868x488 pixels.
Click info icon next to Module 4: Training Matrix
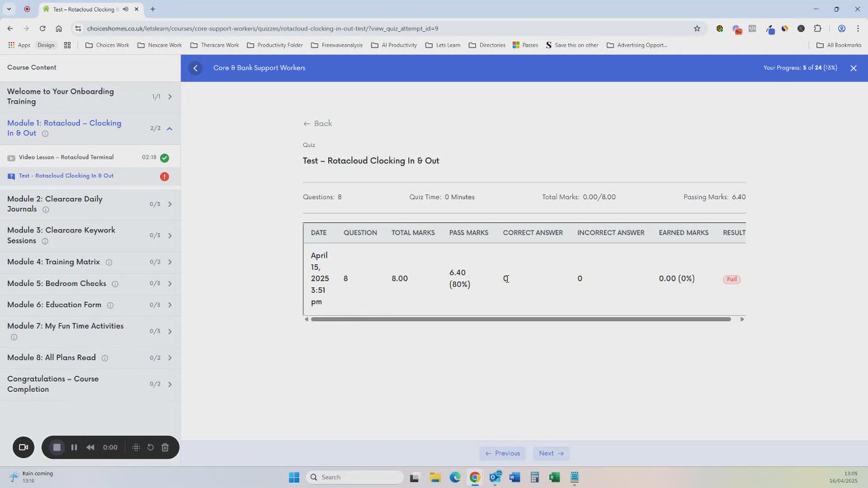pos(108,262)
